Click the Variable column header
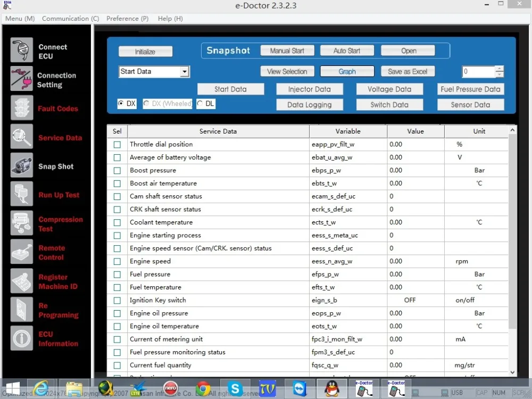The width and height of the screenshot is (532, 399). [348, 131]
